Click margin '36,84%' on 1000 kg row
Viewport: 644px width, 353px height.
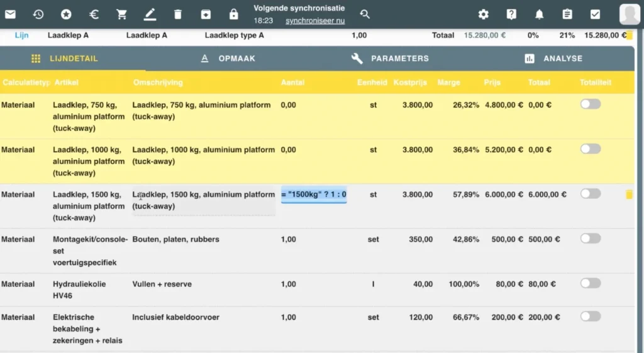point(466,150)
